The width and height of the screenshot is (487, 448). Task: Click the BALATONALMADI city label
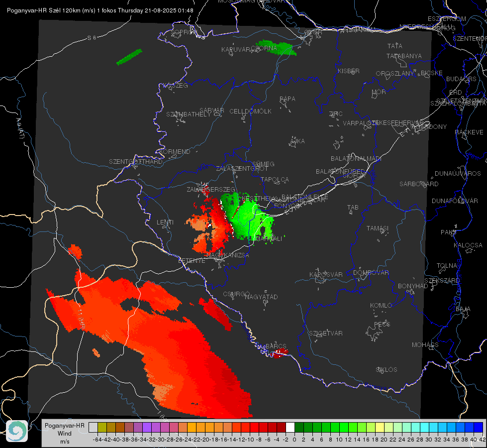click(x=356, y=159)
